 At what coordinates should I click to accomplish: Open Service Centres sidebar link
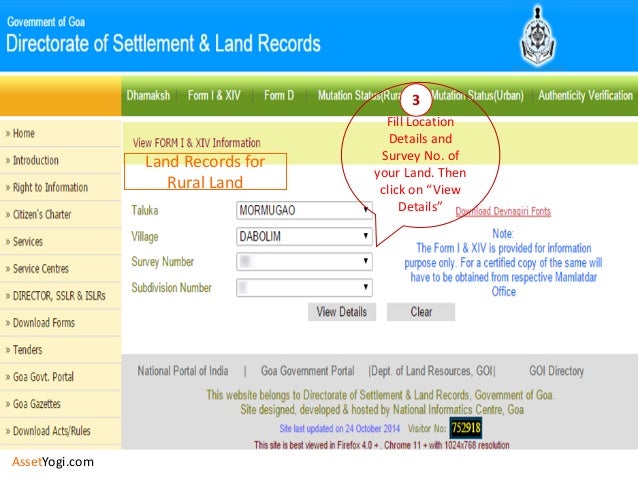coord(40,269)
